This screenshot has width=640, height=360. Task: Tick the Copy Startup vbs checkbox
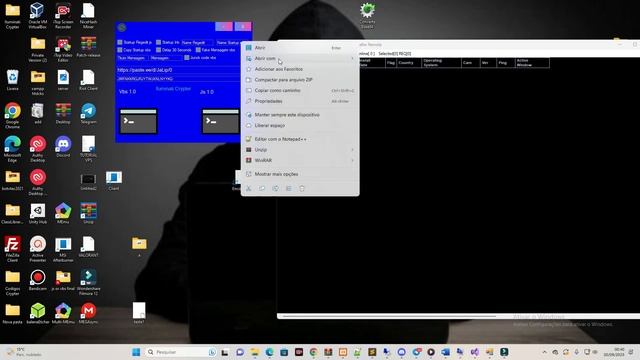click(x=120, y=50)
